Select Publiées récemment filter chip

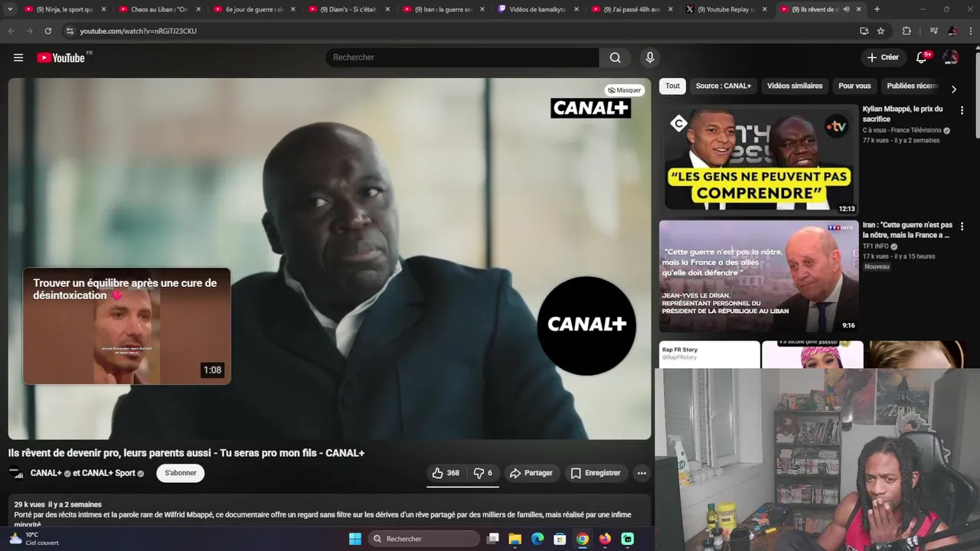pos(913,86)
